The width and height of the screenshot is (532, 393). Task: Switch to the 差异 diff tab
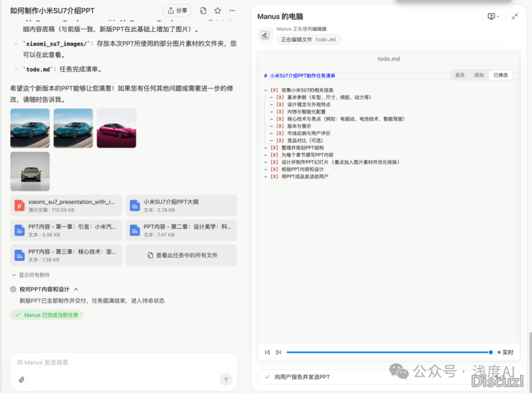pyautogui.click(x=460, y=75)
